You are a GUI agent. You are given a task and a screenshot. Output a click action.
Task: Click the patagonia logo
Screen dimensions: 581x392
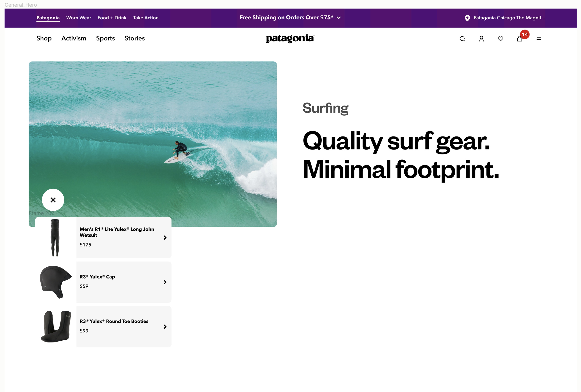coord(290,39)
